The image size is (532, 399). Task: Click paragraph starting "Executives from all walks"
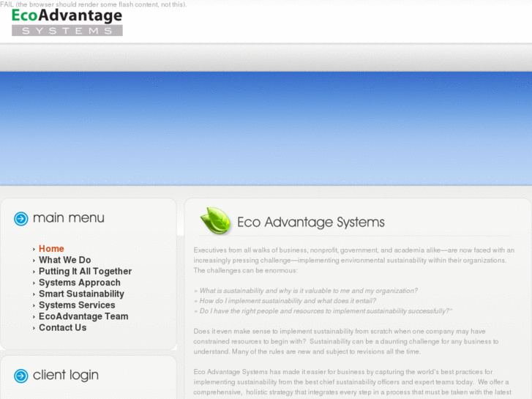[354, 260]
